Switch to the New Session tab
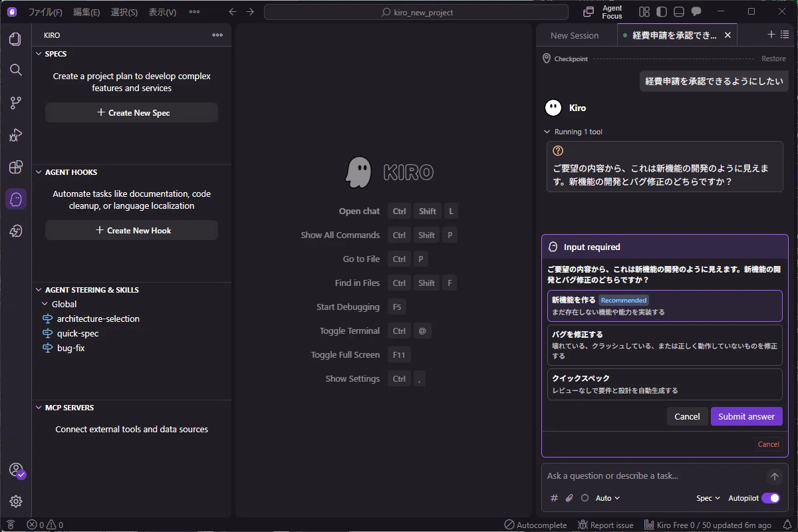Viewport: 798px width, 532px height. click(x=575, y=35)
